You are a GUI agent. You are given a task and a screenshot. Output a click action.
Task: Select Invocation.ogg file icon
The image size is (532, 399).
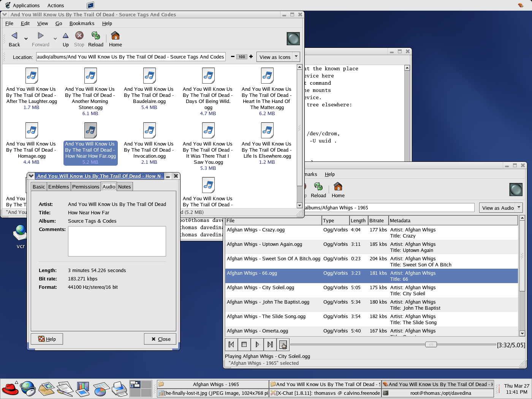tap(149, 130)
